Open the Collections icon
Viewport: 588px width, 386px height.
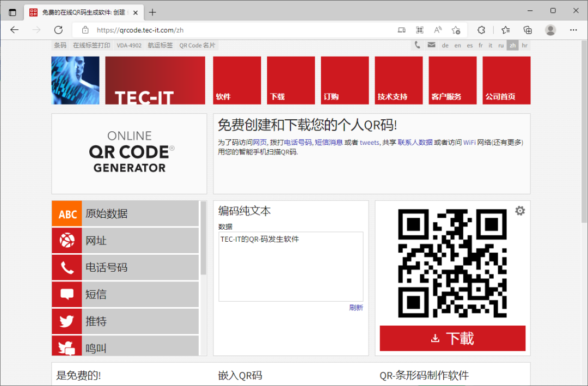(528, 30)
